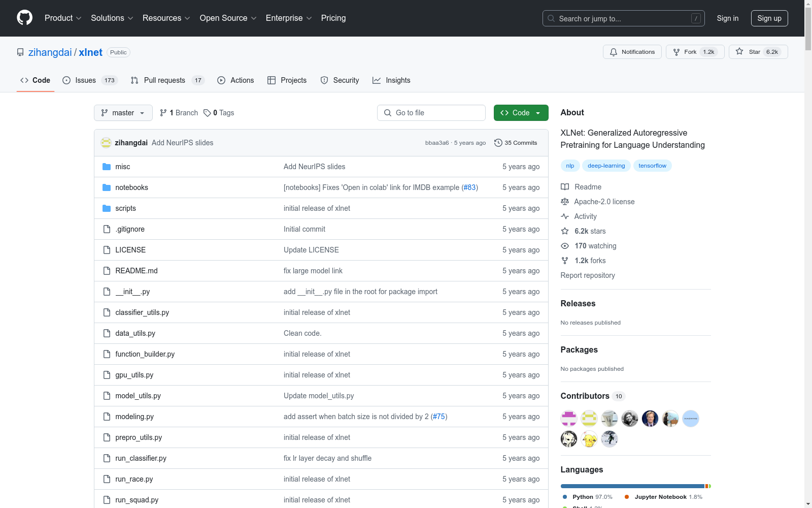Screen dimensions: 812x508
Task: Open the classifier_utils.py file
Action: point(142,312)
